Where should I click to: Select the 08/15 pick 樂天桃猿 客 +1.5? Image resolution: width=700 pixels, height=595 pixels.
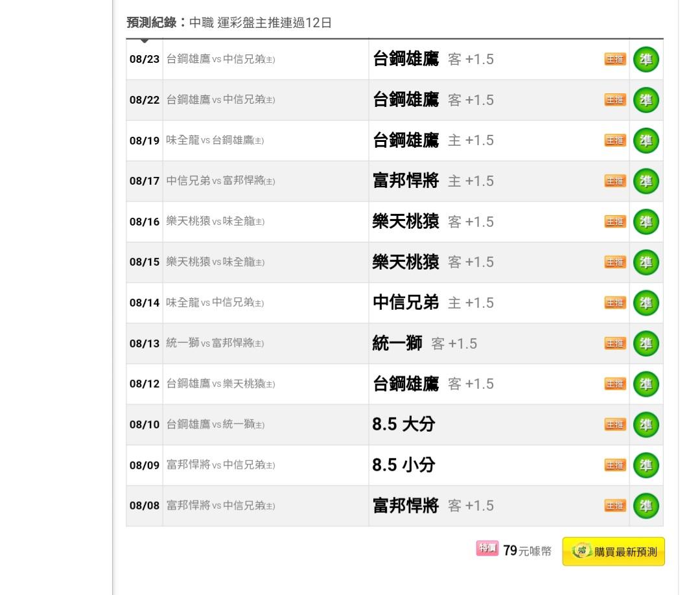click(433, 262)
